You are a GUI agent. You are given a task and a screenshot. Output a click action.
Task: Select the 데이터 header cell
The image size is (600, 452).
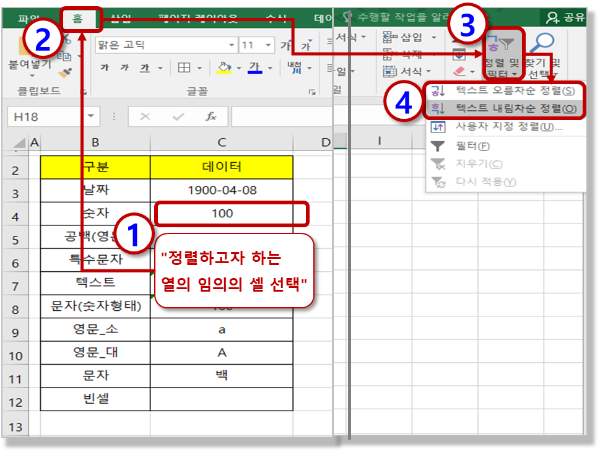222,167
